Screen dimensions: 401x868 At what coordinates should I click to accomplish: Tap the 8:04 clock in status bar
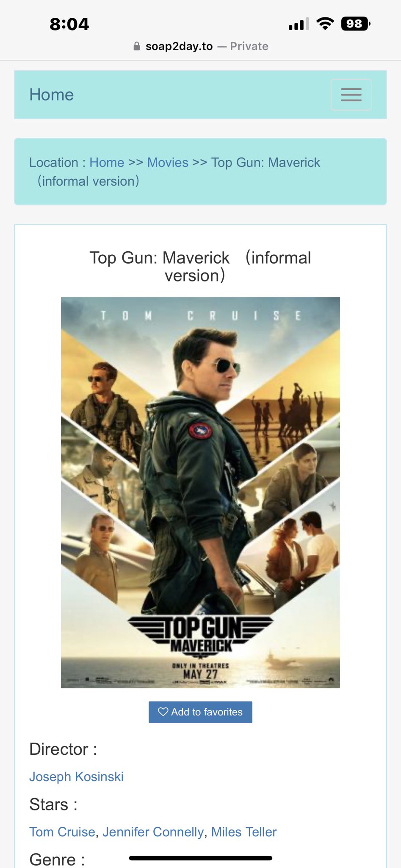pyautogui.click(x=69, y=24)
